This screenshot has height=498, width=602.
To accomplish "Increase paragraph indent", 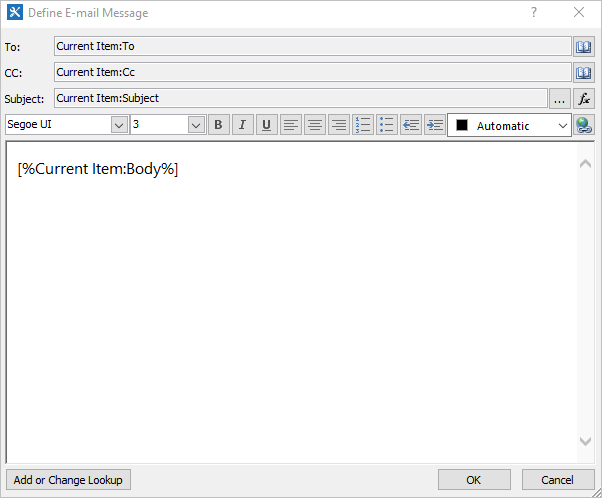I will coord(435,125).
